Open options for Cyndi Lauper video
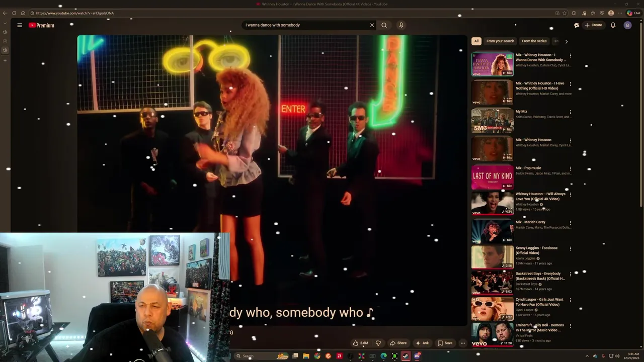This screenshot has width=644, height=362. [x=570, y=300]
